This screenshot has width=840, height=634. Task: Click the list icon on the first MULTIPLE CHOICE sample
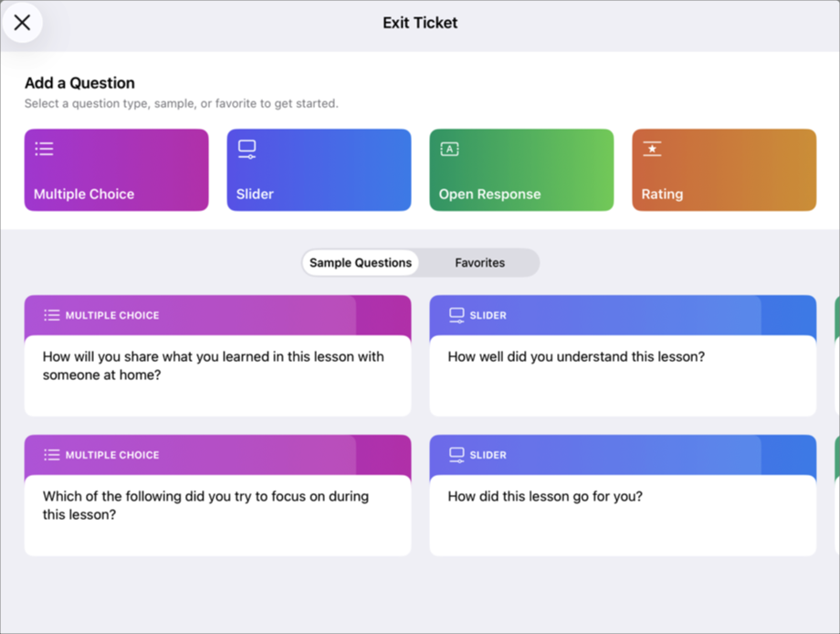tap(53, 314)
